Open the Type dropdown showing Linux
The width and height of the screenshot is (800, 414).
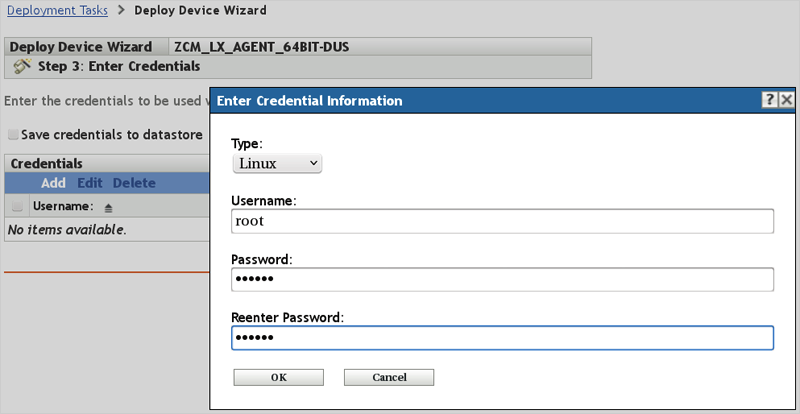(x=277, y=163)
